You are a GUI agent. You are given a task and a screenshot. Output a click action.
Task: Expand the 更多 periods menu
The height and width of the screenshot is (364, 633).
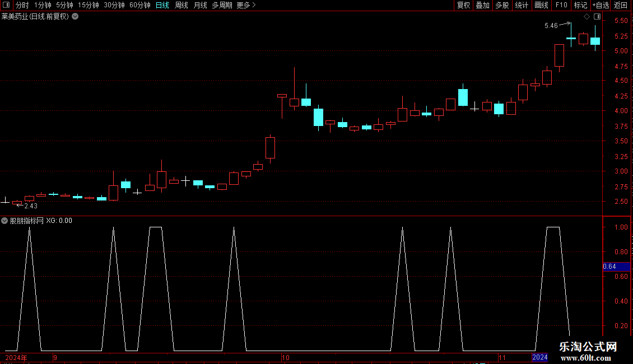(x=246, y=5)
